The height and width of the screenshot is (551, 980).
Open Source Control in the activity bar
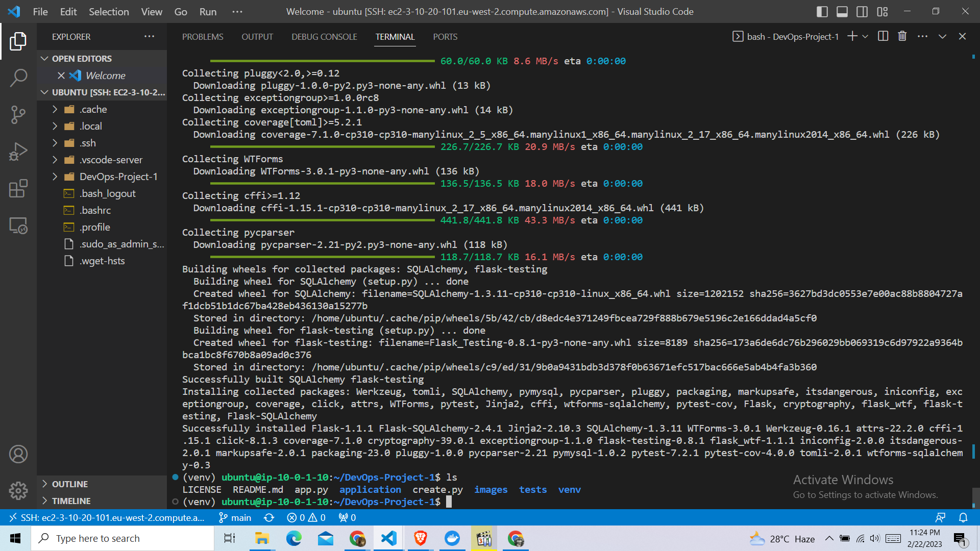tap(18, 115)
